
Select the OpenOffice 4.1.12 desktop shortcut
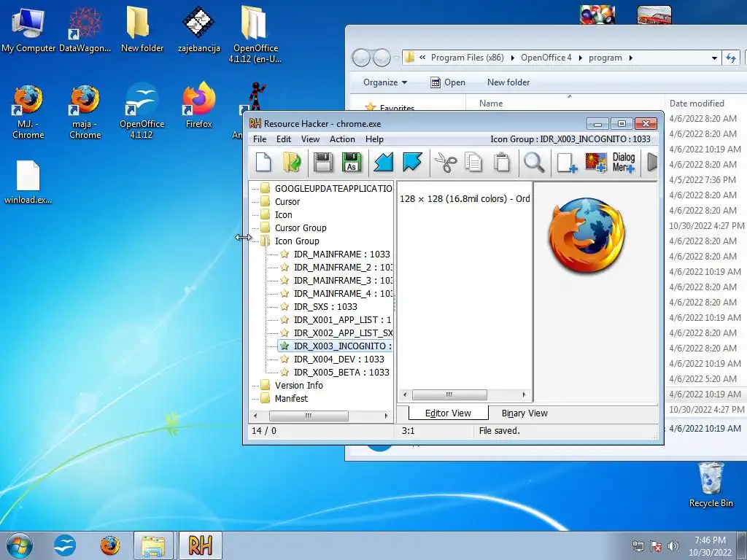(x=142, y=112)
